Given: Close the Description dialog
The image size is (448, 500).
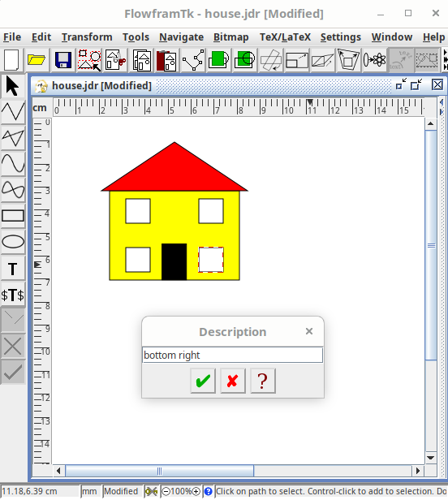Looking at the screenshot, I should point(309,331).
